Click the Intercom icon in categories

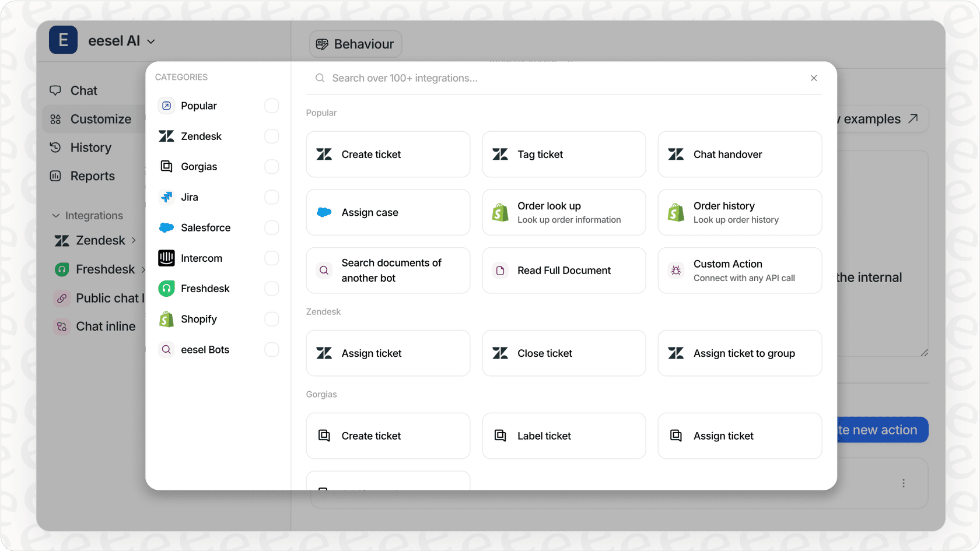[166, 258]
